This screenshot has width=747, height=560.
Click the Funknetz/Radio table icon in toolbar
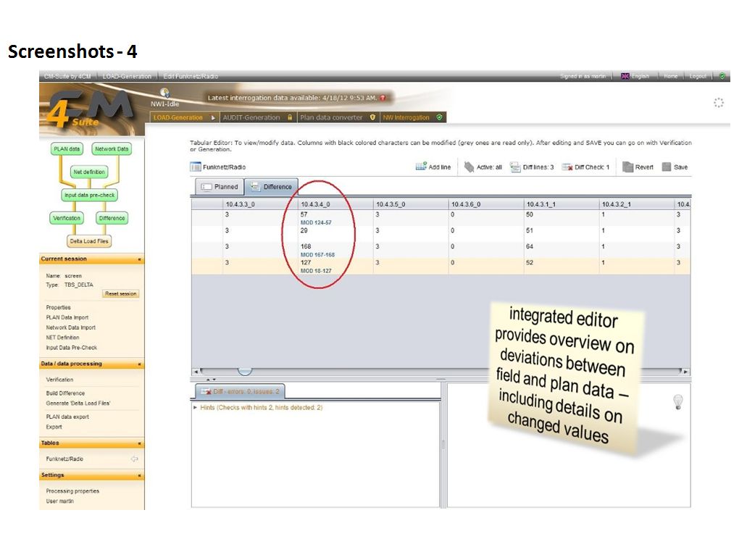pyautogui.click(x=196, y=167)
